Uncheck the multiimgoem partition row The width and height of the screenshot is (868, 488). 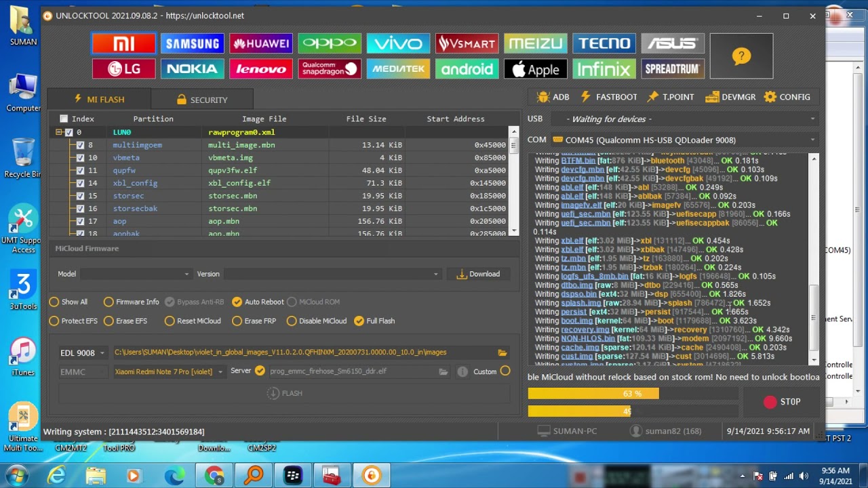point(81,145)
